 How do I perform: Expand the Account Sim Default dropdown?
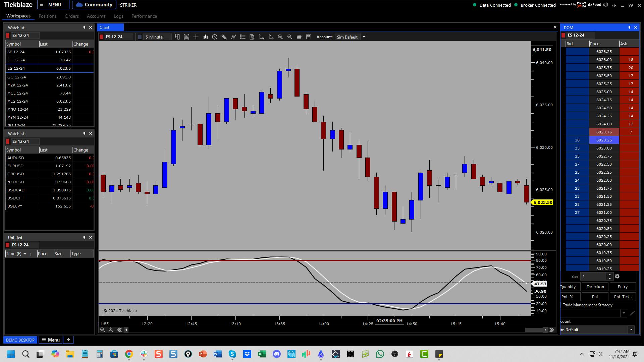tap(364, 37)
